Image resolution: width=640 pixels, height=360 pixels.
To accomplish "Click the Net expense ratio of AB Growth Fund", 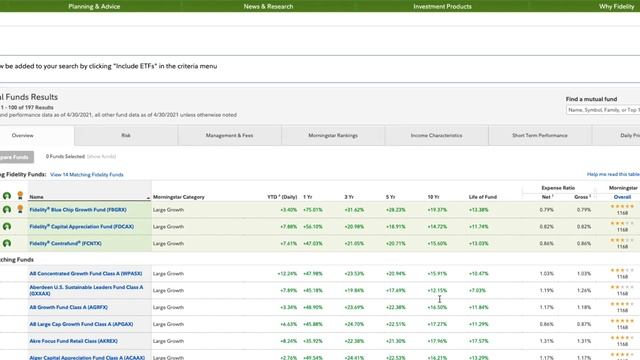I will [547, 307].
